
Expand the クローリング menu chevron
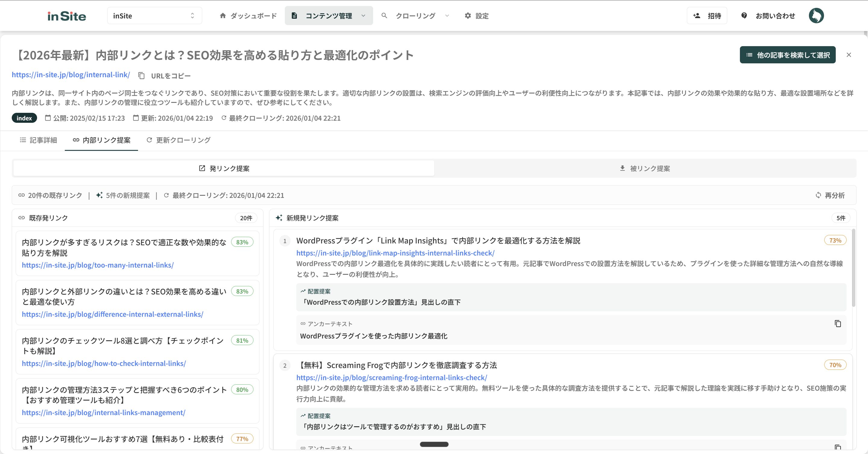pyautogui.click(x=447, y=15)
